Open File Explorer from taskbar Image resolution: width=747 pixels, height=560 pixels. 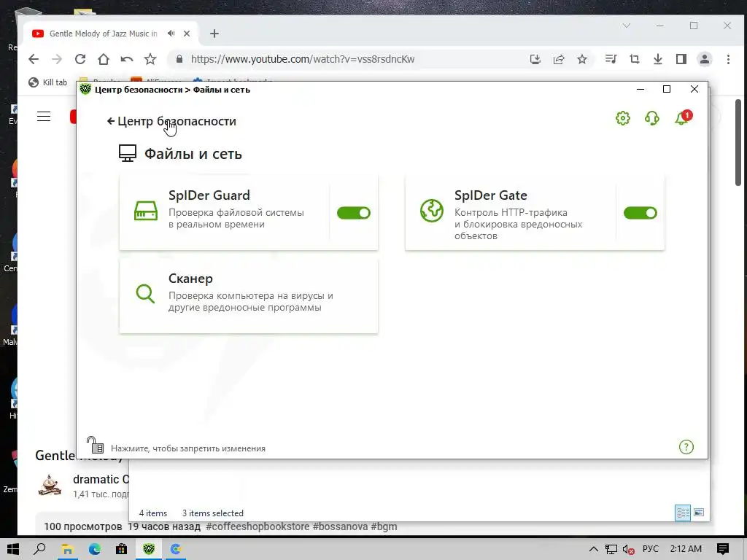67,549
